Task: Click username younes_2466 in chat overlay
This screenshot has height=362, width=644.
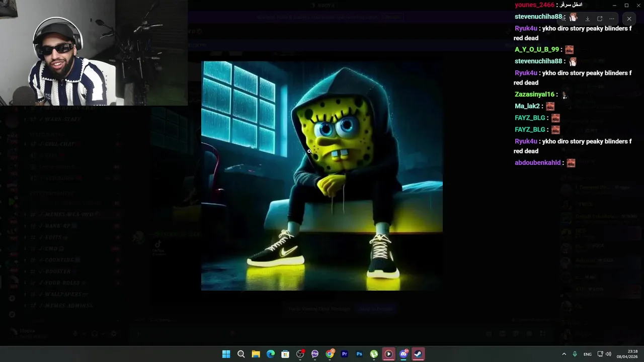Action: pos(534,5)
